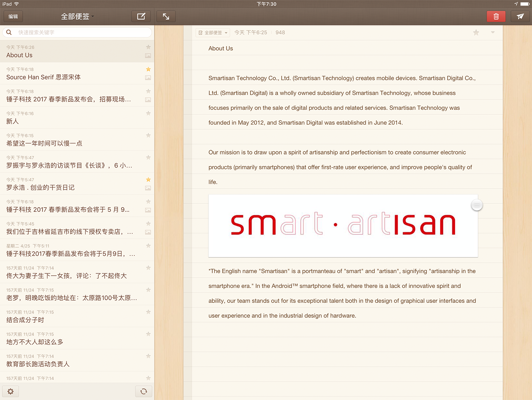
Task: Toggle star on 教育部长跑活动负责人 note
Action: [148, 356]
